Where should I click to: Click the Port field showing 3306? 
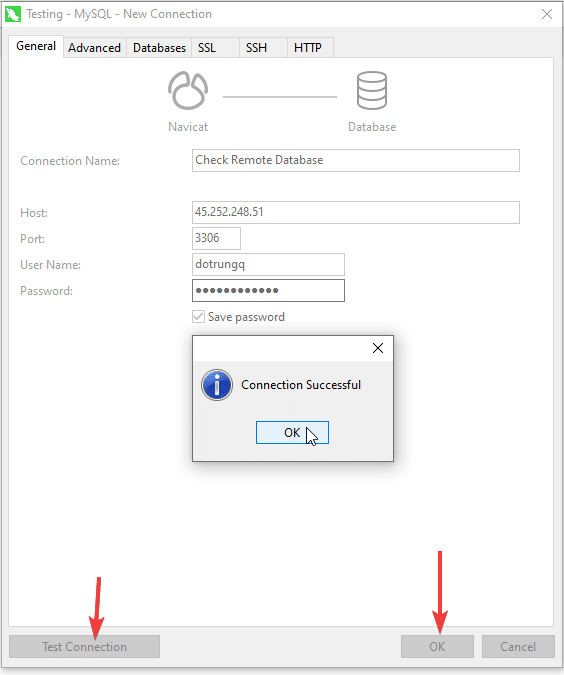(x=217, y=238)
